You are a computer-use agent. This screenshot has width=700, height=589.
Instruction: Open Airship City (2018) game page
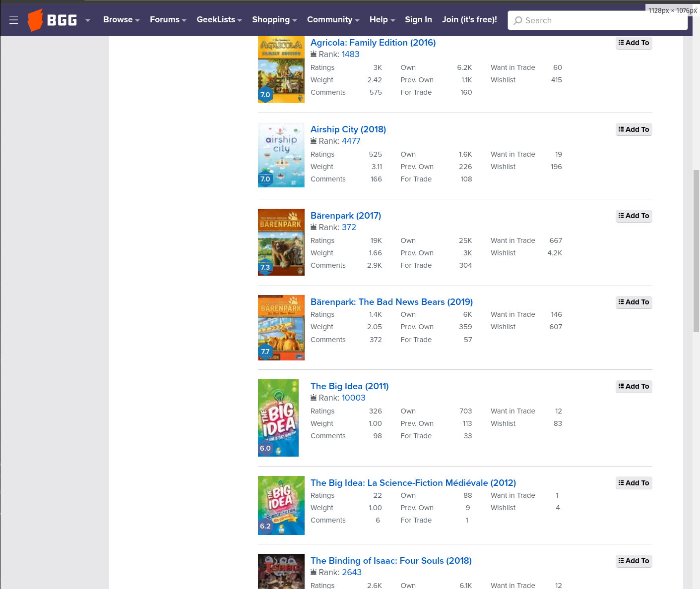[348, 129]
